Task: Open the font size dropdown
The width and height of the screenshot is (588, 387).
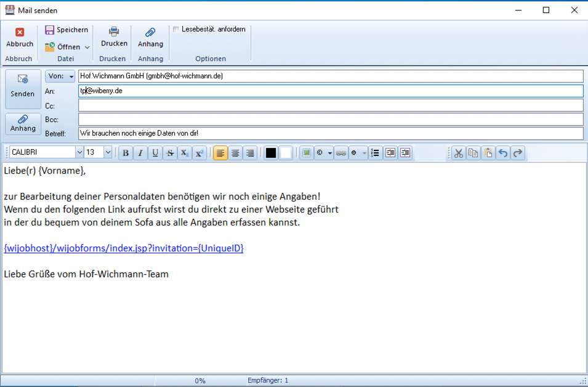Action: 108,153
